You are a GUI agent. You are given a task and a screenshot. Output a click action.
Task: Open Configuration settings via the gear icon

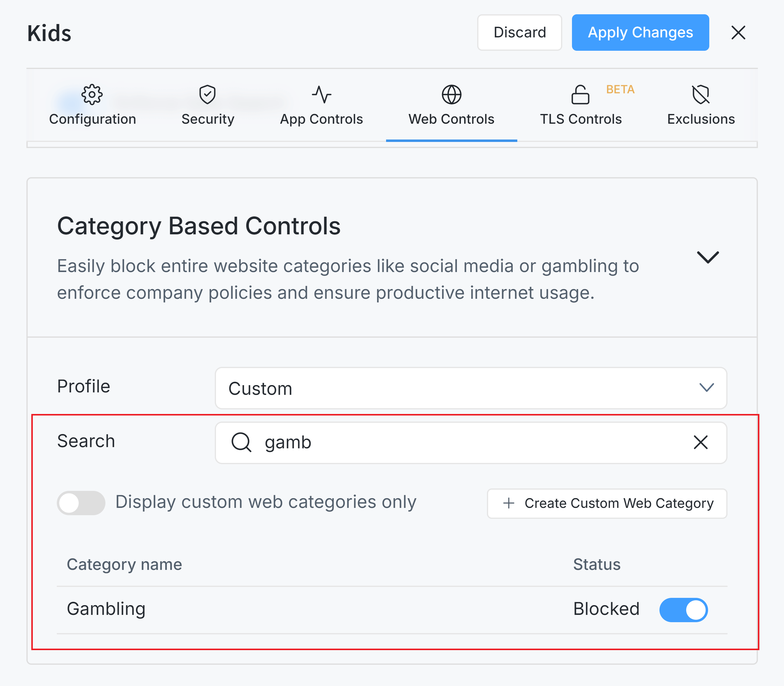click(92, 95)
